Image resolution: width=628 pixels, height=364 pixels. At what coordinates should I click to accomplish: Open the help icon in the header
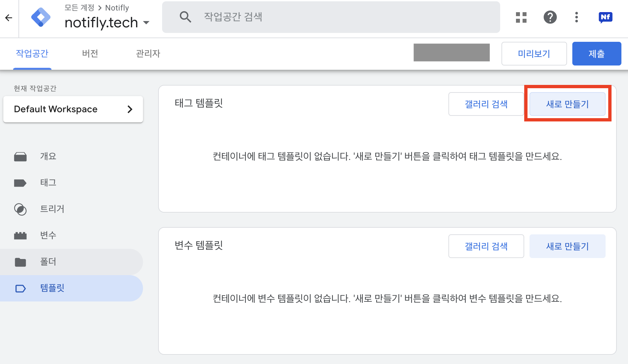click(x=549, y=17)
